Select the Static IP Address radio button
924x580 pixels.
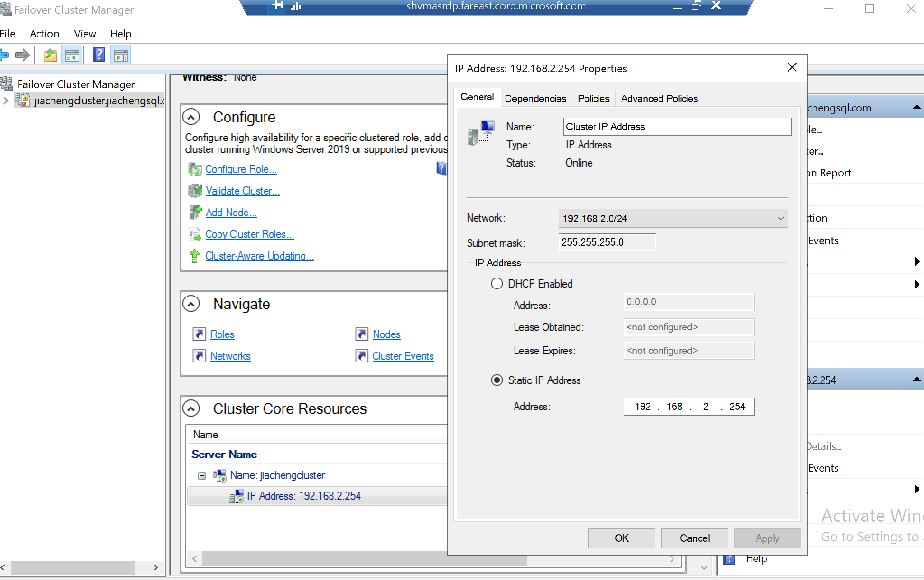pos(497,380)
